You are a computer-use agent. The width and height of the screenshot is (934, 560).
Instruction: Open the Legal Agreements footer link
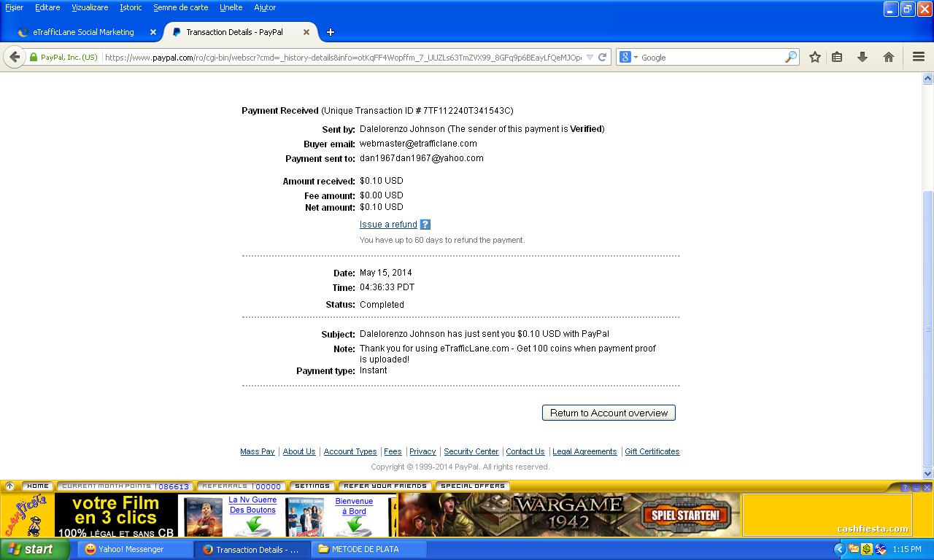point(584,451)
